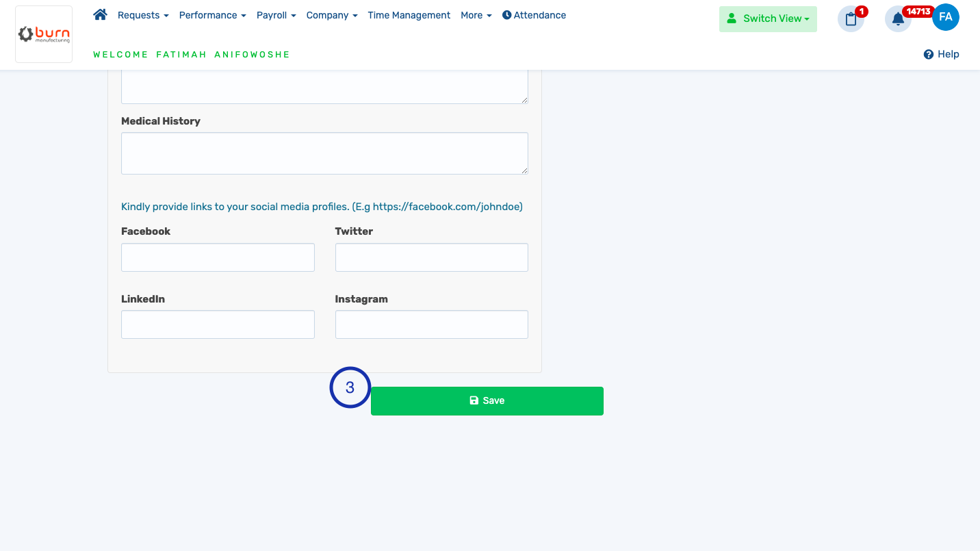The width and height of the screenshot is (980, 551).
Task: Open the Attendance page
Action: coord(534,15)
